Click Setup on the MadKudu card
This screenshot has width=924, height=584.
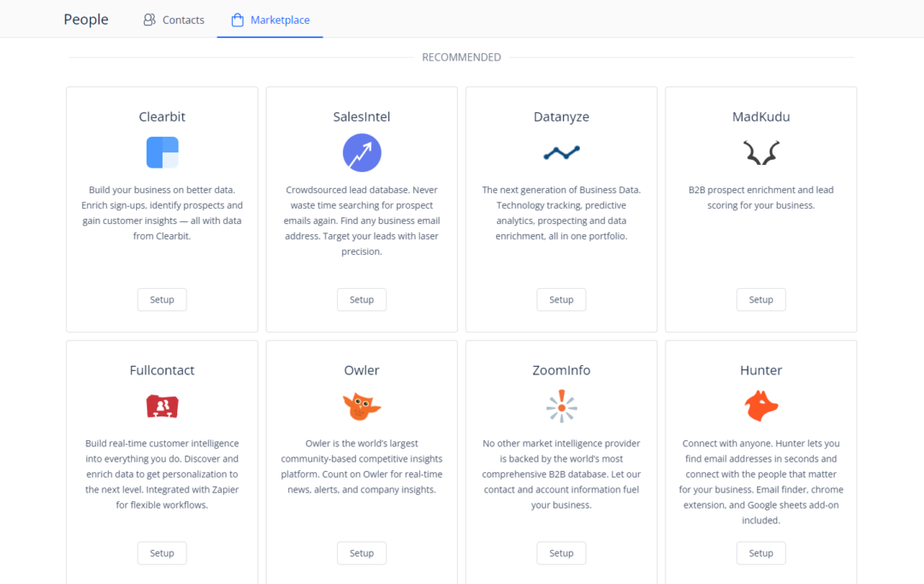(761, 300)
